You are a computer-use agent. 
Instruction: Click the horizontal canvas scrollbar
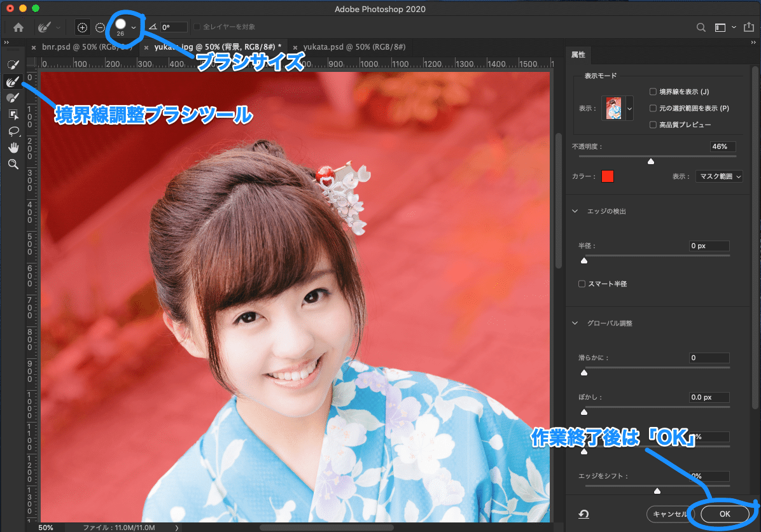pos(326,528)
